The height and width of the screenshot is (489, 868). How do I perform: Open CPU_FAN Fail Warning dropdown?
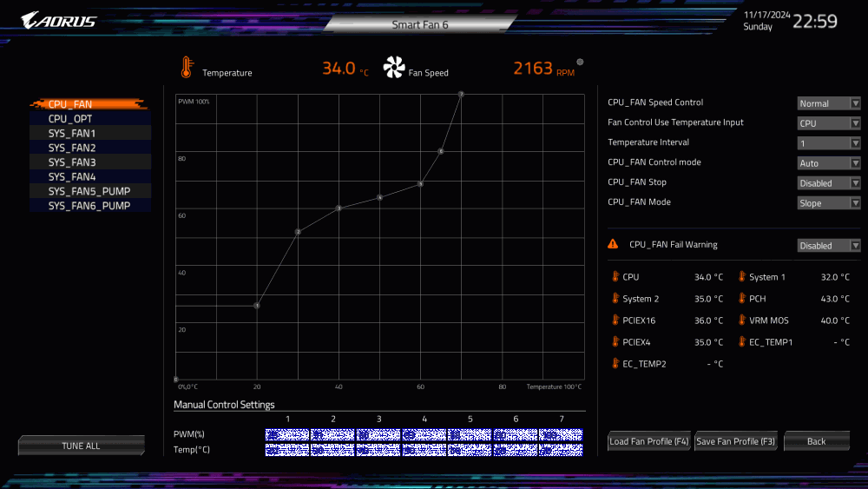click(x=829, y=245)
